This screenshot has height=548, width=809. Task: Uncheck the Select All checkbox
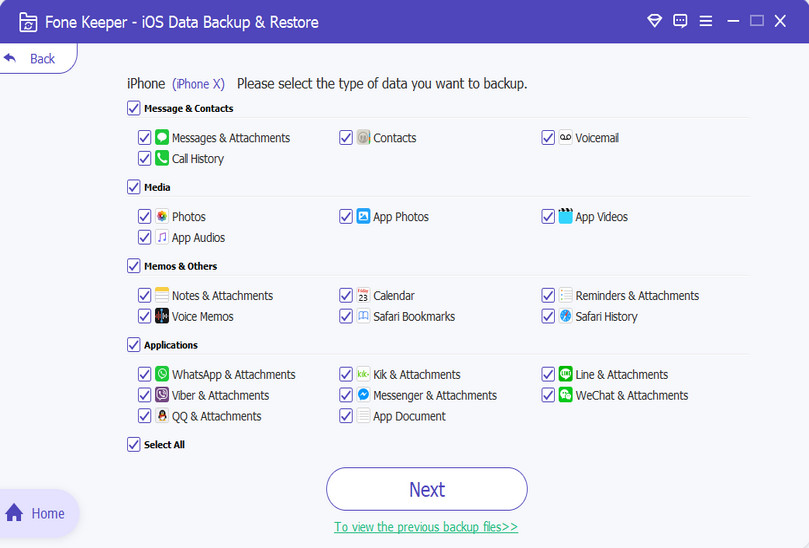coord(134,444)
